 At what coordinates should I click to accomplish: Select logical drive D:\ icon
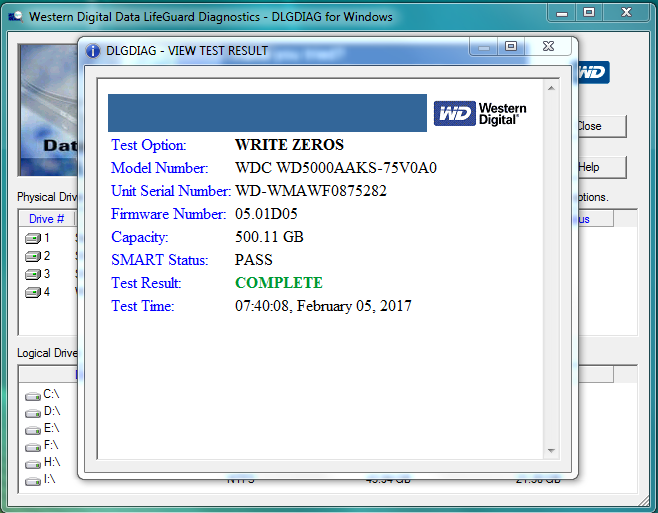[33, 413]
